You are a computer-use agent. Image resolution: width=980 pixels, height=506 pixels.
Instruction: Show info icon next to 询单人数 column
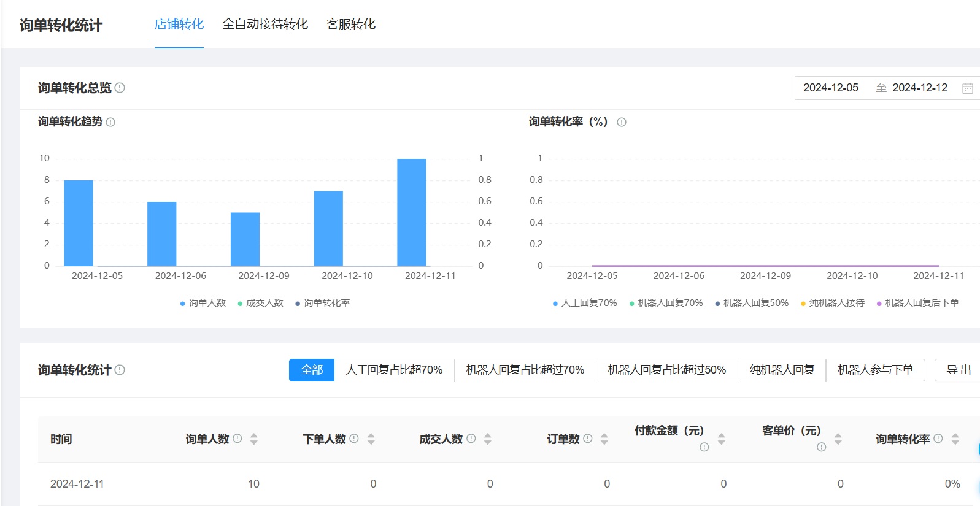pos(237,439)
